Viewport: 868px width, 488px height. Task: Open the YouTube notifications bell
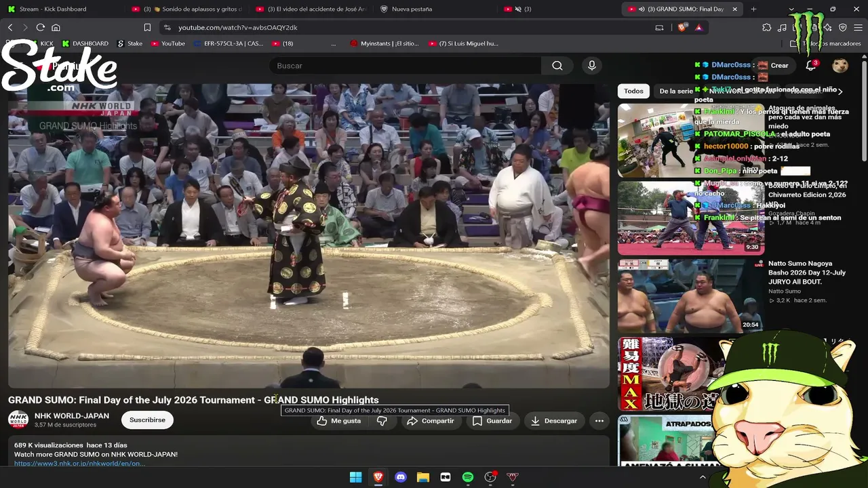coord(811,66)
